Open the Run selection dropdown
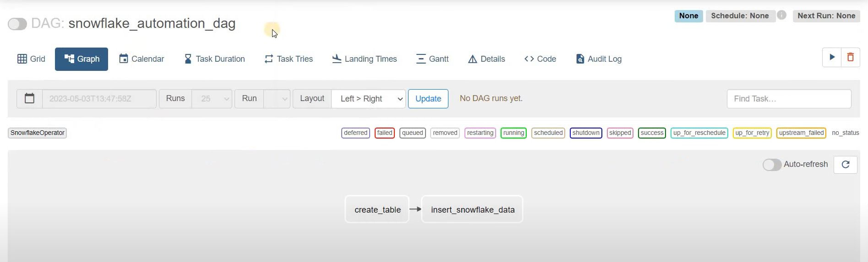 coord(277,99)
